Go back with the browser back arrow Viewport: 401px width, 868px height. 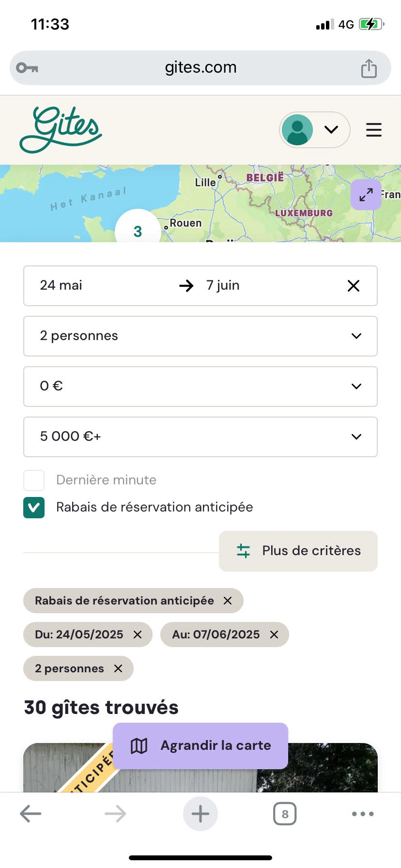(31, 813)
